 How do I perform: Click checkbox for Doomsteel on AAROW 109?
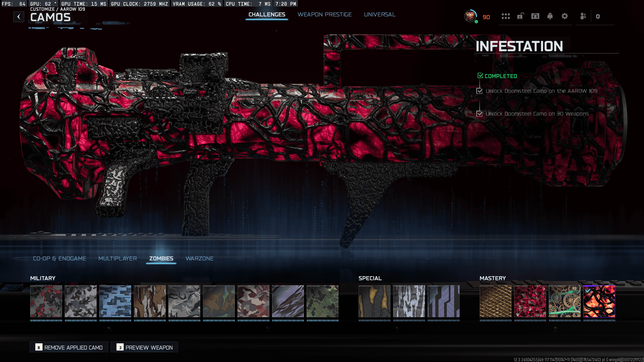[479, 91]
